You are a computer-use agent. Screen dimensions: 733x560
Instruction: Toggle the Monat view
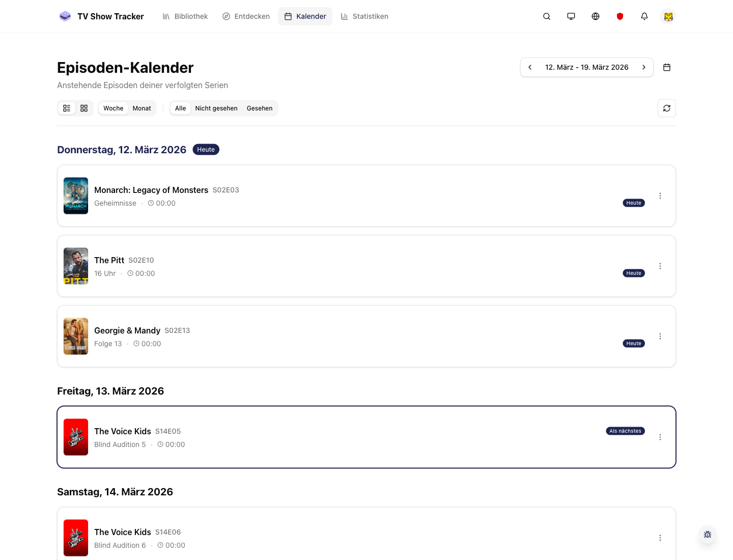(142, 108)
